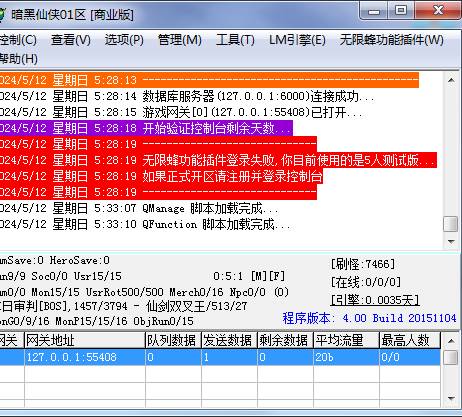
Task: Click the [引擎:0.0035天] underlined link
Action: 375,300
